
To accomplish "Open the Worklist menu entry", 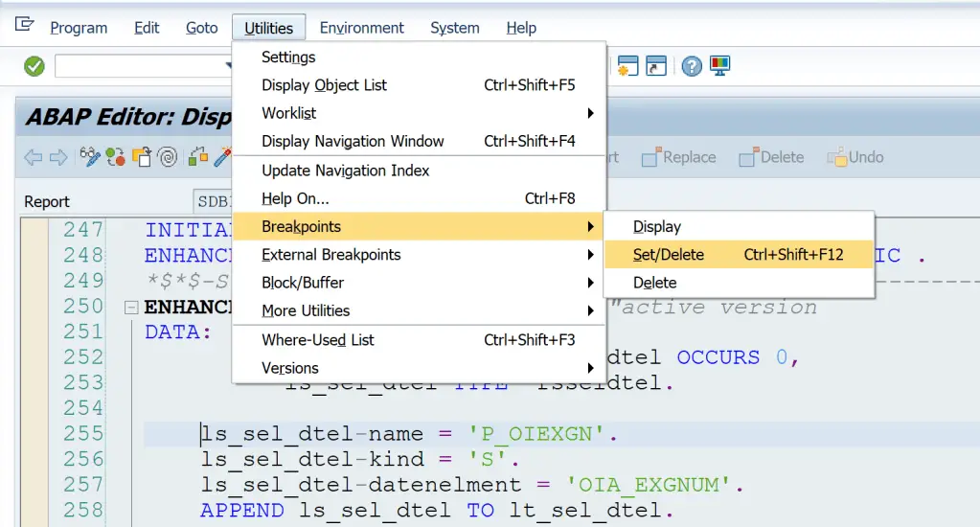I will (419, 113).
